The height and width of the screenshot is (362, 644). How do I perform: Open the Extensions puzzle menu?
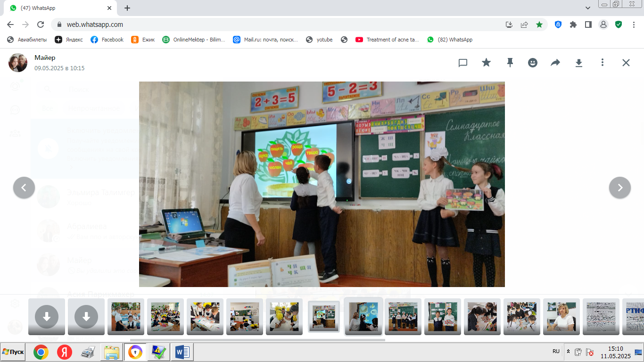click(x=573, y=25)
